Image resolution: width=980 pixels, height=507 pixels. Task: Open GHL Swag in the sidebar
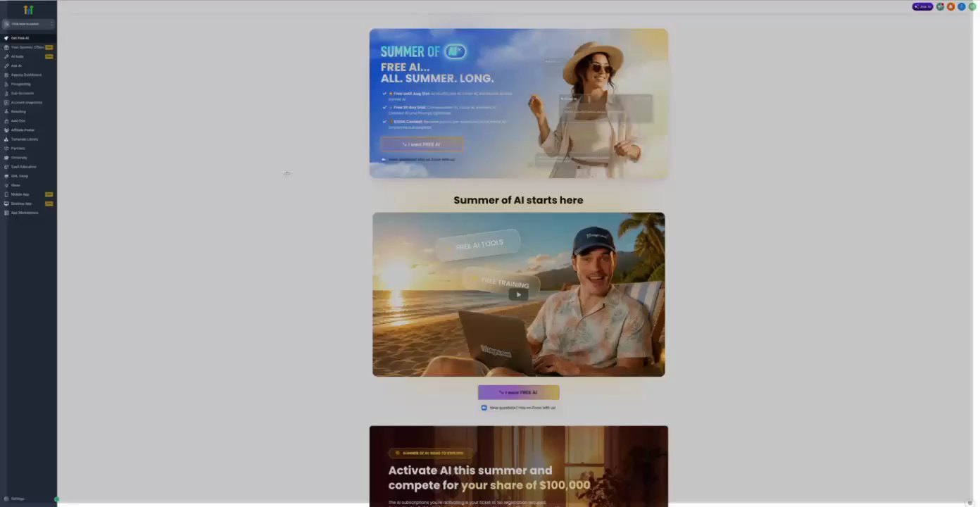(19, 176)
